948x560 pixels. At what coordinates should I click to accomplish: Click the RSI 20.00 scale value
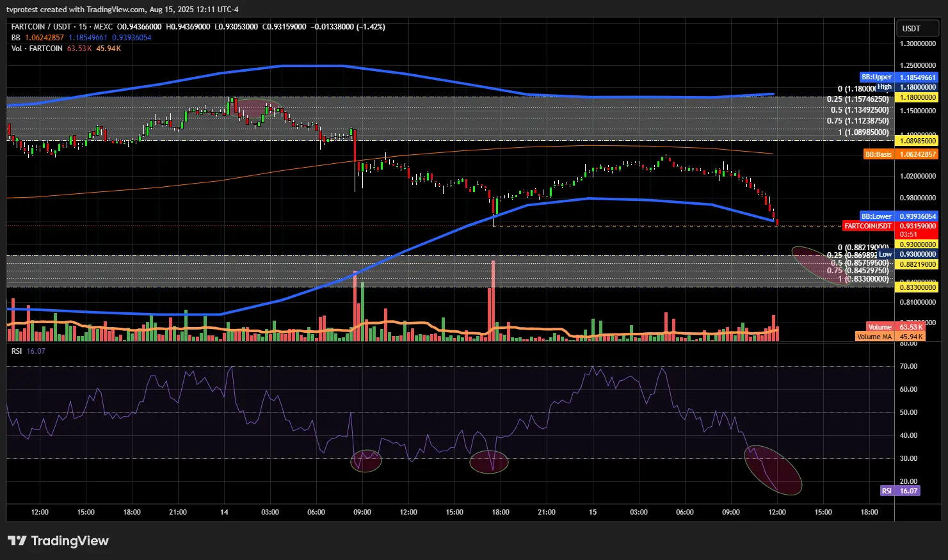pos(908,481)
